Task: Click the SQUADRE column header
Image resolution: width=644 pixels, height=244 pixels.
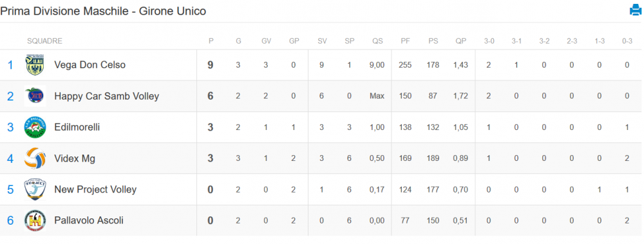Action: pyautogui.click(x=45, y=41)
